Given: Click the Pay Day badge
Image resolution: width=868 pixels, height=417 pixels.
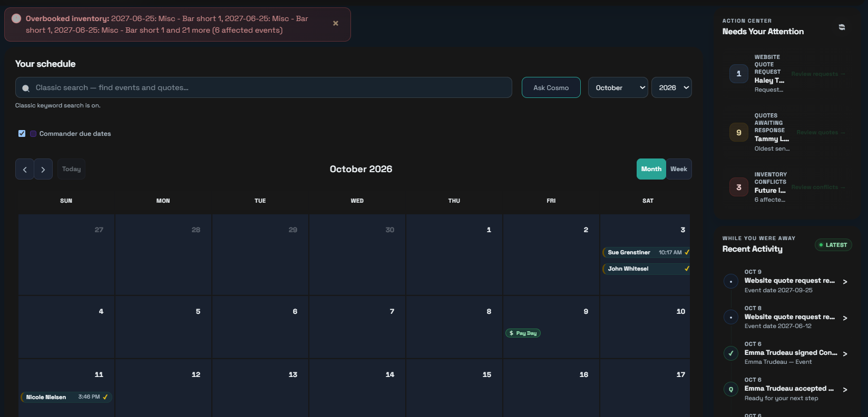Looking at the screenshot, I should coord(523,333).
